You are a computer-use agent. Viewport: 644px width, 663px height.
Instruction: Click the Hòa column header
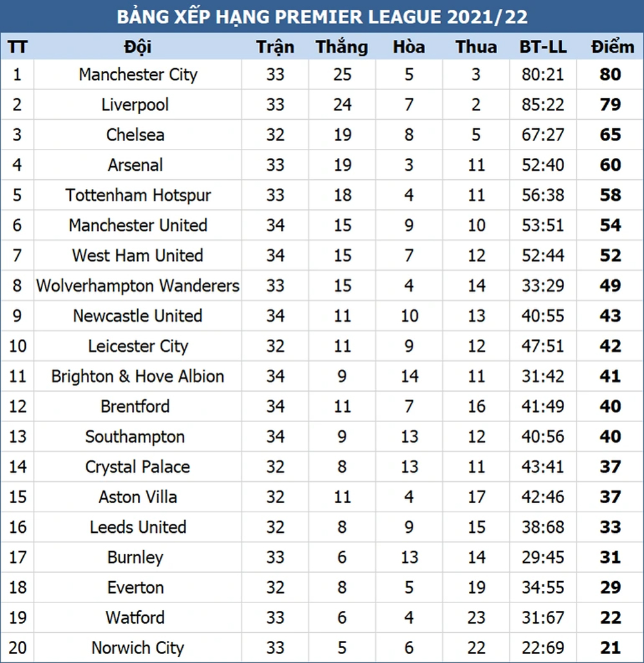pos(409,46)
